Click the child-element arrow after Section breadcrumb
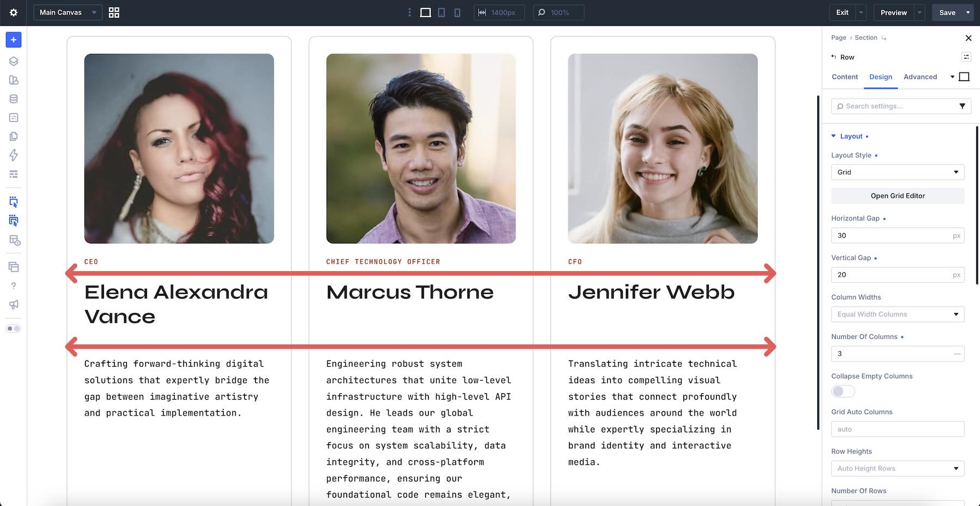Viewport: 980px width, 506px height. [x=884, y=38]
